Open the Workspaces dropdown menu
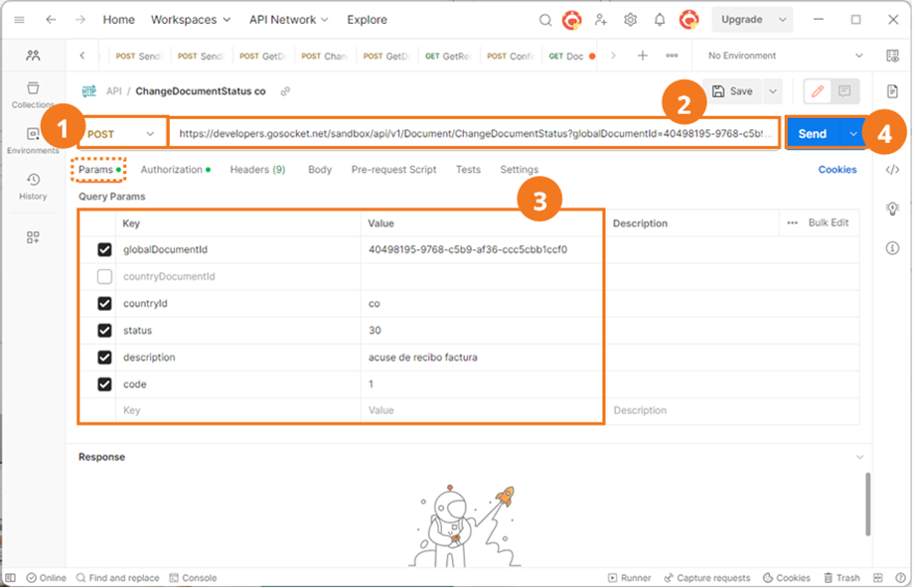 point(191,20)
